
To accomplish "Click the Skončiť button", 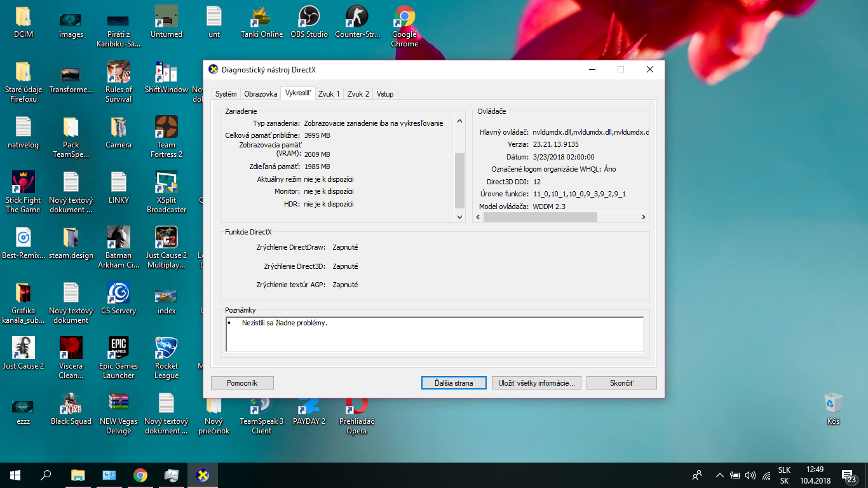I will [x=621, y=383].
